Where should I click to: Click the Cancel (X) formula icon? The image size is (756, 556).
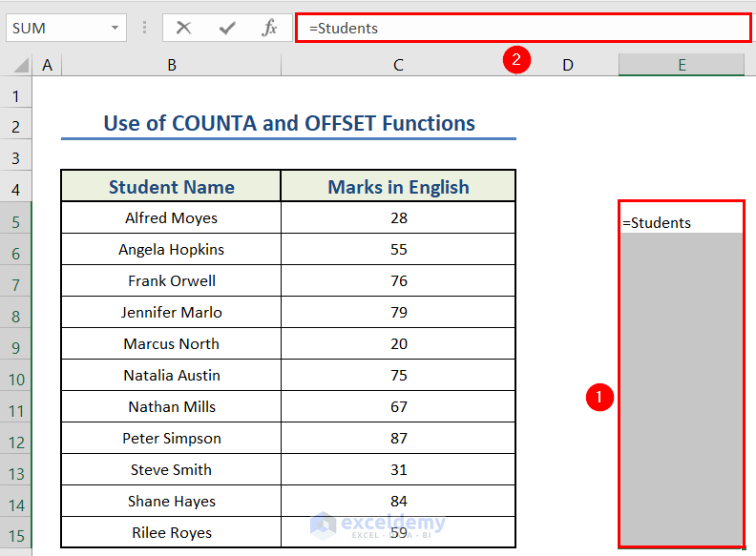click(184, 28)
